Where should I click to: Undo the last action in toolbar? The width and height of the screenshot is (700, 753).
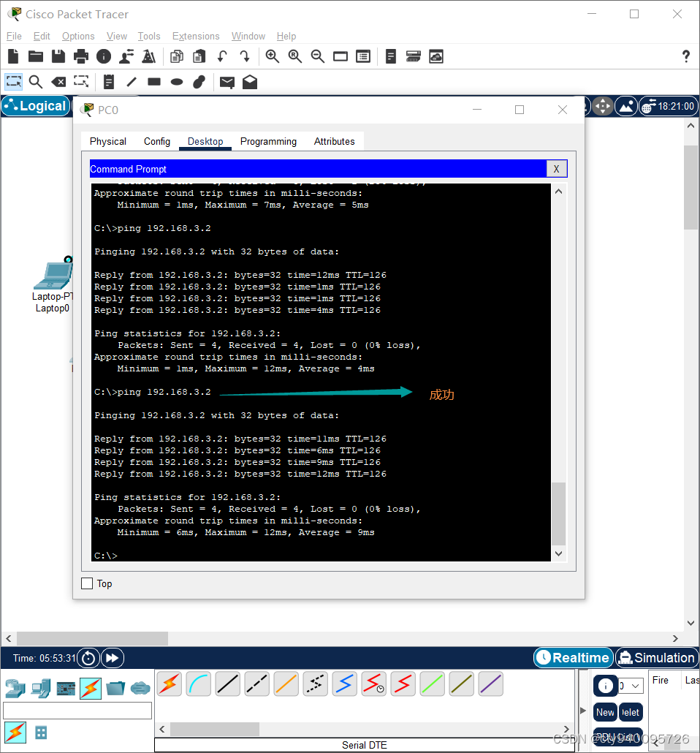(222, 57)
